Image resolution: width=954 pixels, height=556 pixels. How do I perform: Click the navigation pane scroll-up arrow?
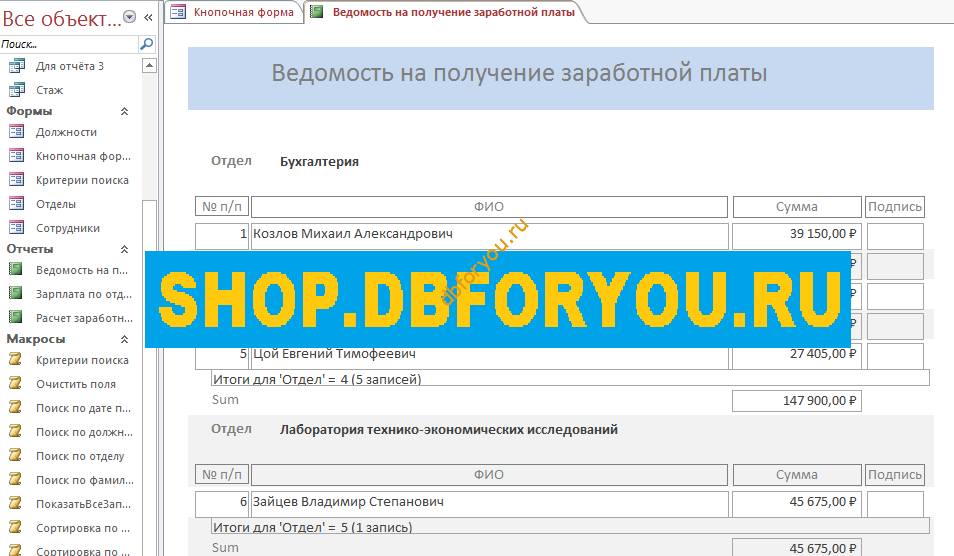(x=149, y=65)
